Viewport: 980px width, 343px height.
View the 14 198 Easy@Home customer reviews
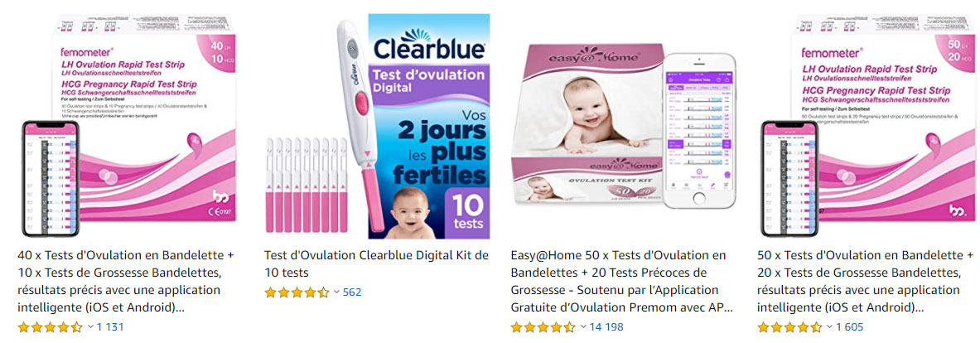[x=606, y=327]
